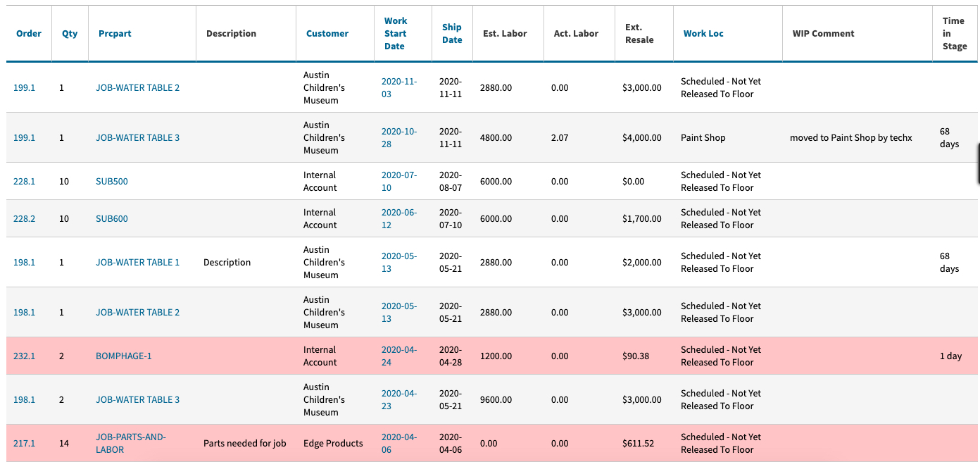View part BOMPHAGE-1 in the highlighted row
Image resolution: width=980 pixels, height=462 pixels.
coord(124,356)
